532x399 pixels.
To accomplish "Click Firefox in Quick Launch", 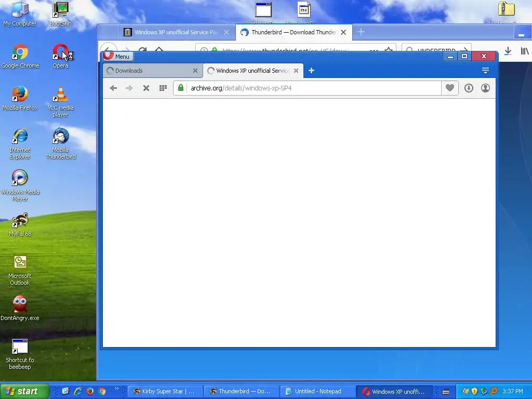I will pos(90,391).
